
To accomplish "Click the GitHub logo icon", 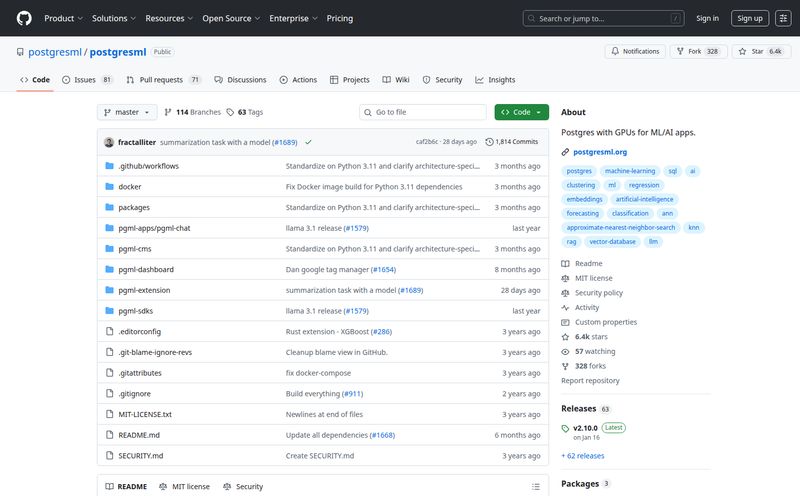I will tap(24, 18).
